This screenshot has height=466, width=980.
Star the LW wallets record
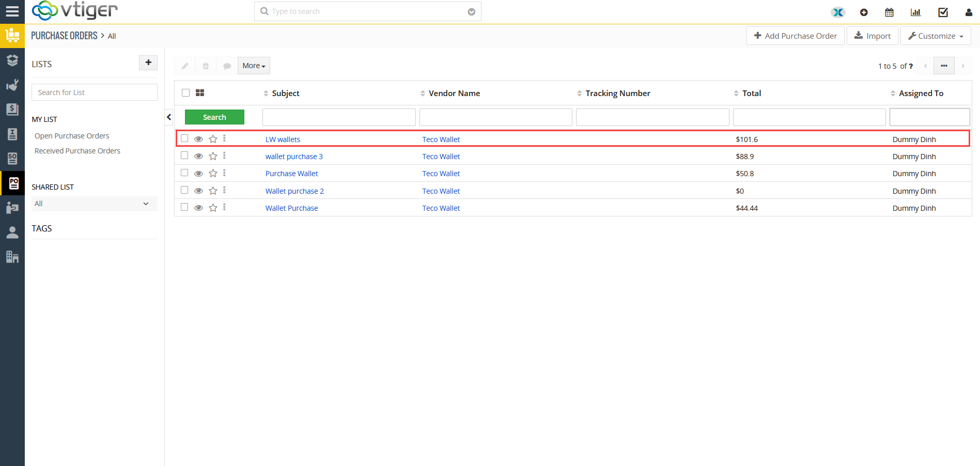(x=213, y=139)
